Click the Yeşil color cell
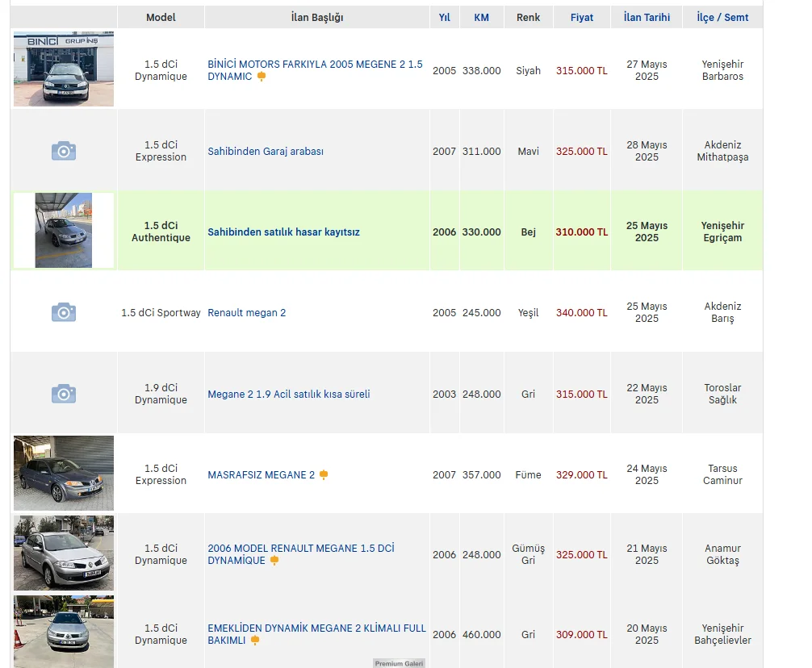 click(528, 312)
